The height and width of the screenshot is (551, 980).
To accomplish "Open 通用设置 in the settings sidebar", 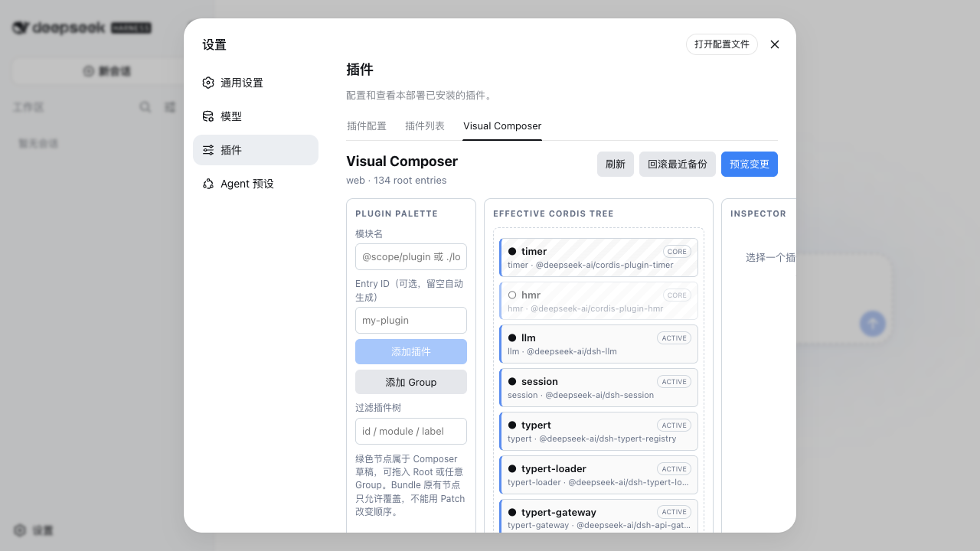I will pos(256,83).
